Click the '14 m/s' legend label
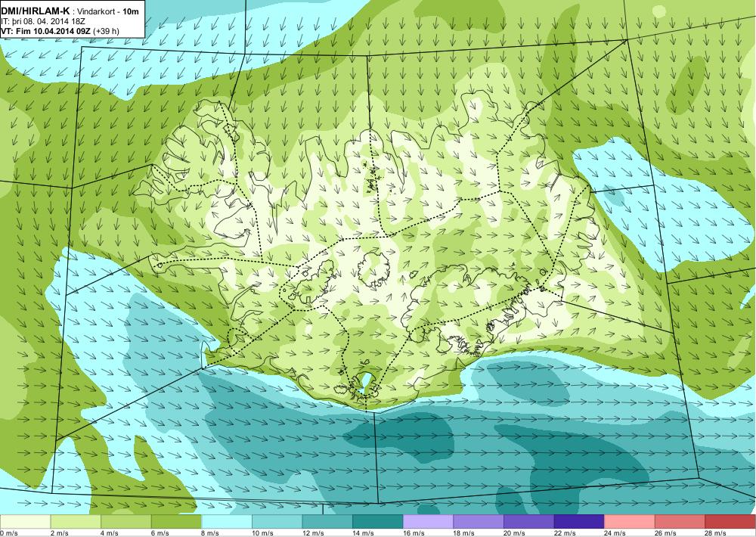Viewport: 756px width, 537px height. [364, 533]
